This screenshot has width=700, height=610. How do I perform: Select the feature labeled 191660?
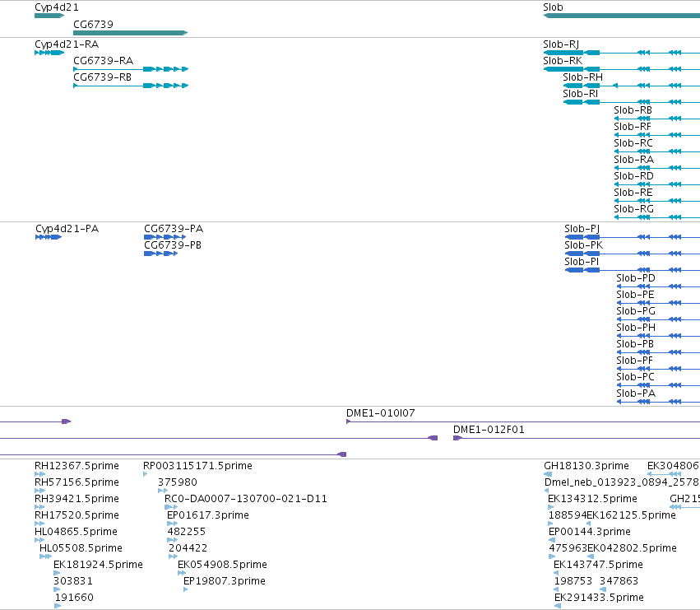coord(58,606)
